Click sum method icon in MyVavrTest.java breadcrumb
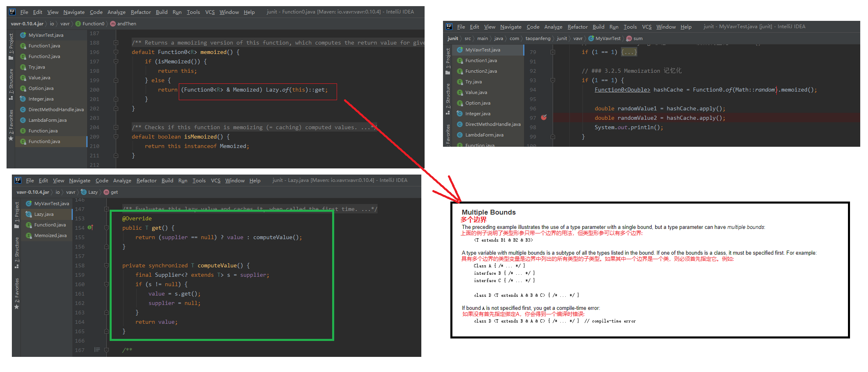This screenshot has width=868, height=372. point(629,38)
